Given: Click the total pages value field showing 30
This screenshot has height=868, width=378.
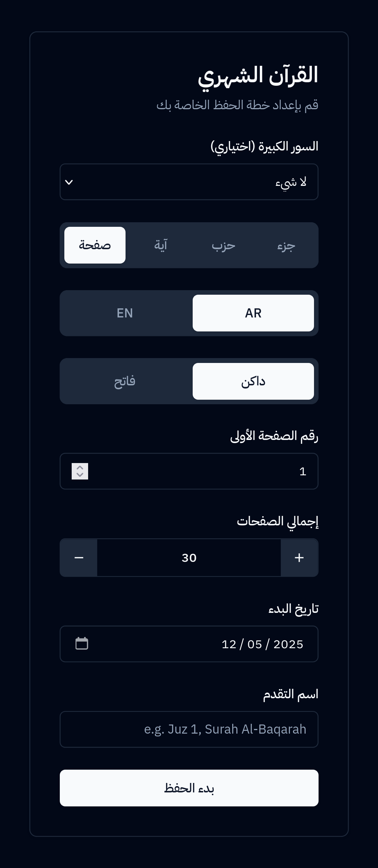Looking at the screenshot, I should click(189, 558).
